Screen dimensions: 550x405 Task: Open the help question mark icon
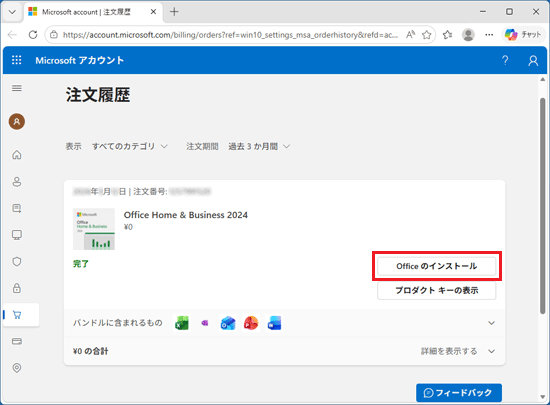[x=505, y=60]
